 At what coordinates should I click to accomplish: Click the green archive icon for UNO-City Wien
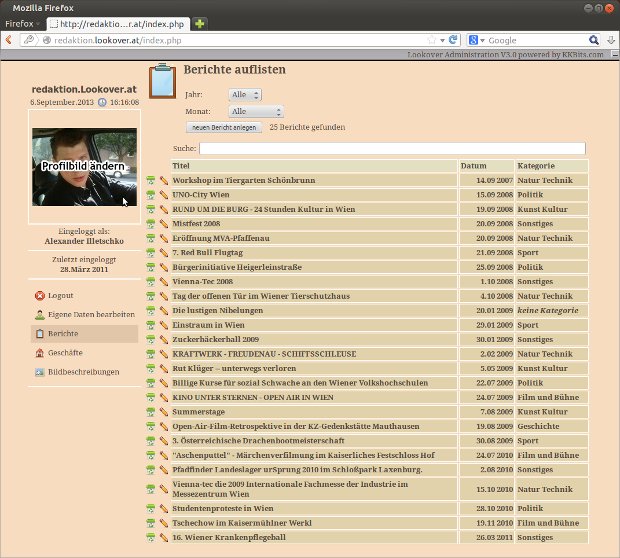pyautogui.click(x=151, y=195)
